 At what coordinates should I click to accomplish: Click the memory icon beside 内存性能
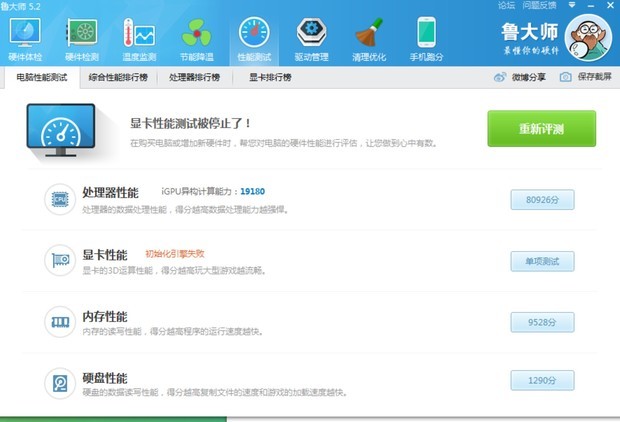click(x=60, y=322)
